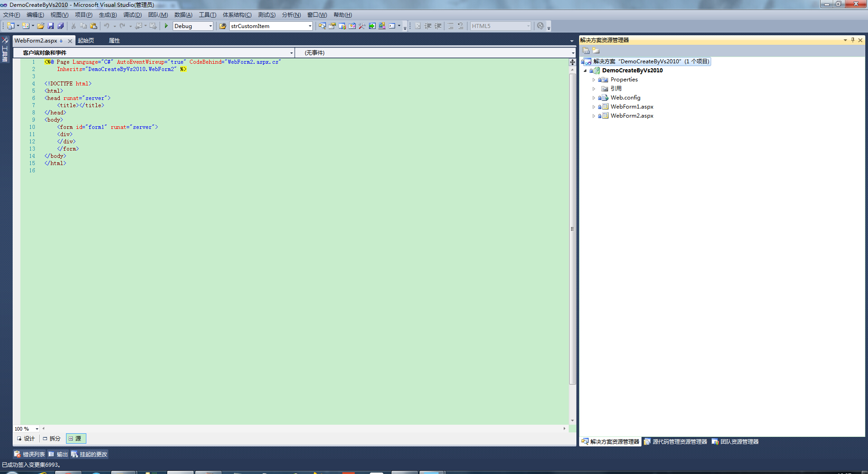Switch to 设计 design view
This screenshot has height=474, width=868.
click(x=26, y=438)
